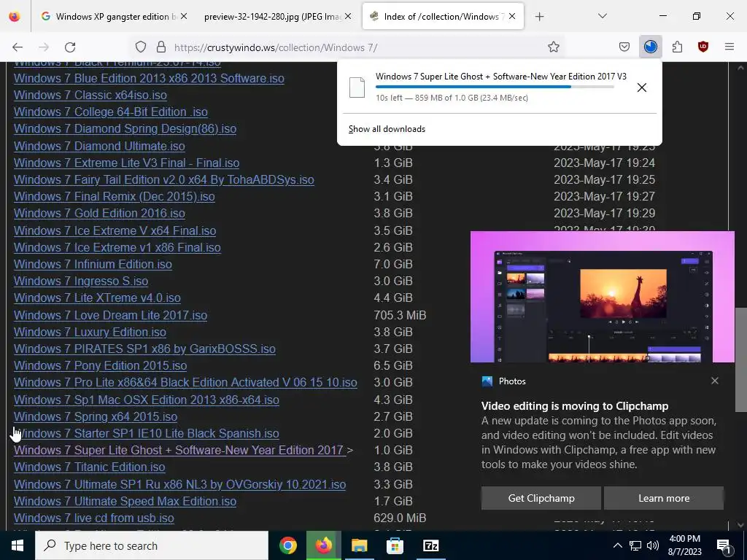Screen dimensions: 747x560
Task: Open Windows 7 Titanic Edition.iso link
Action: (x=90, y=467)
